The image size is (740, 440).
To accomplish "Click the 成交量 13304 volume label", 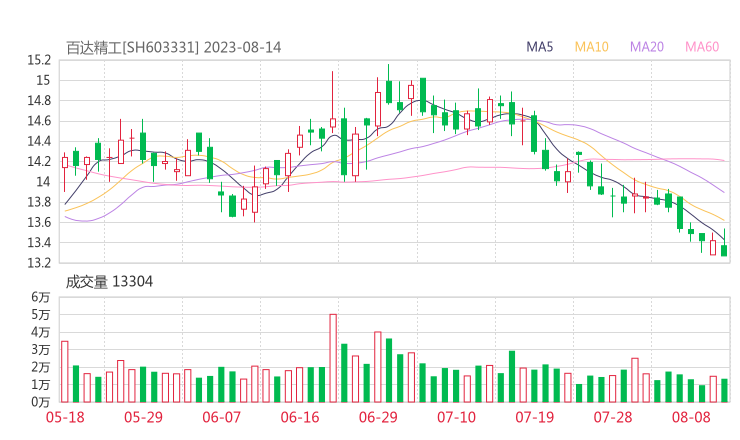I will [x=109, y=282].
